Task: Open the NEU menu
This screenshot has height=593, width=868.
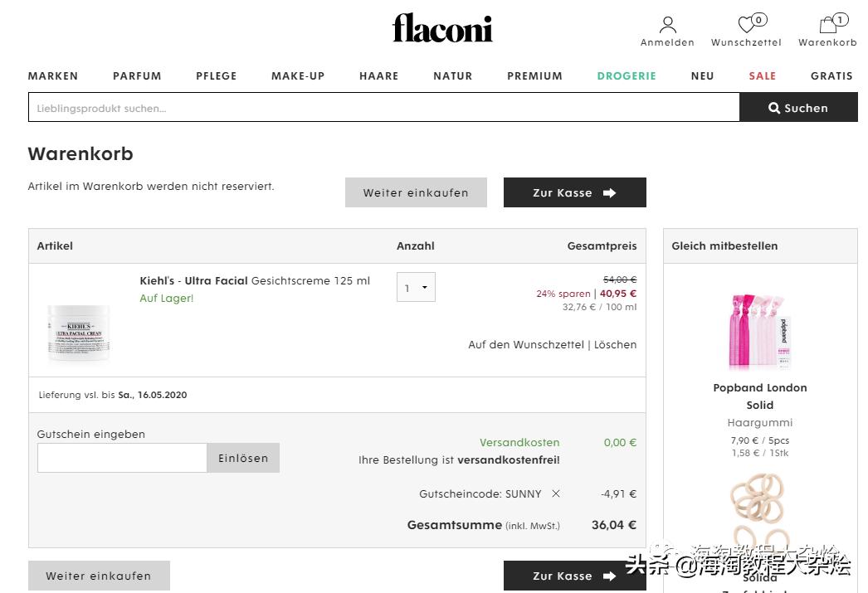Action: click(703, 75)
